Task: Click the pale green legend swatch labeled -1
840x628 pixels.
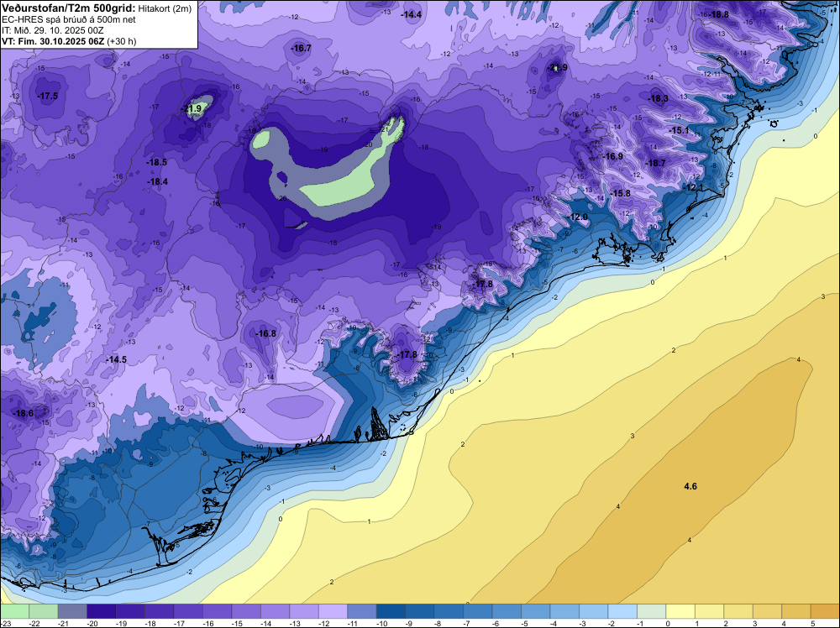Action: 651,612
